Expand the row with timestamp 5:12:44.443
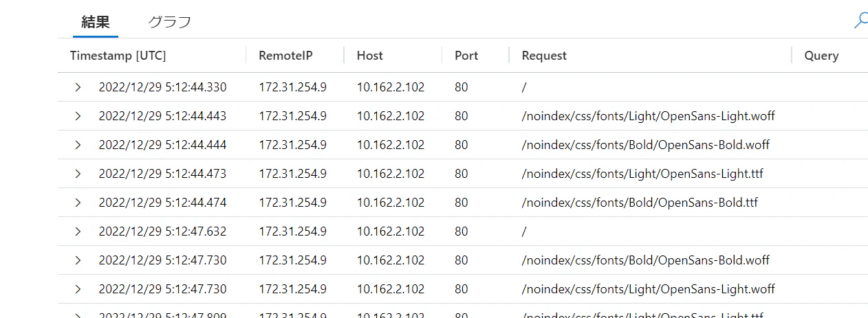The width and height of the screenshot is (868, 318). coord(78,116)
